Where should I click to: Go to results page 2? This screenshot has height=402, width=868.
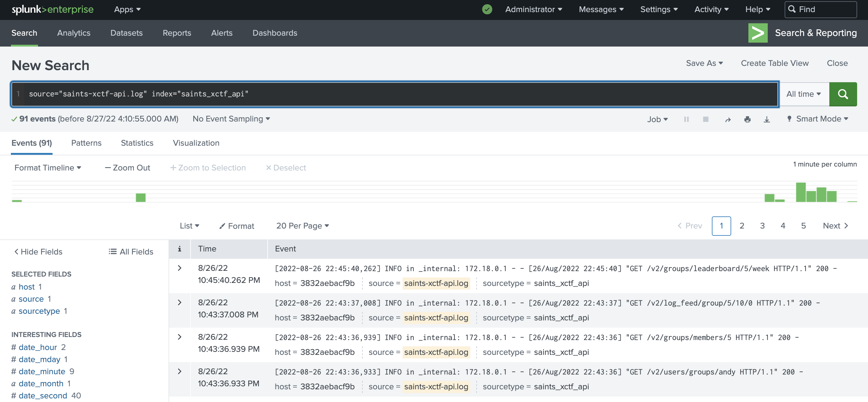(x=742, y=225)
